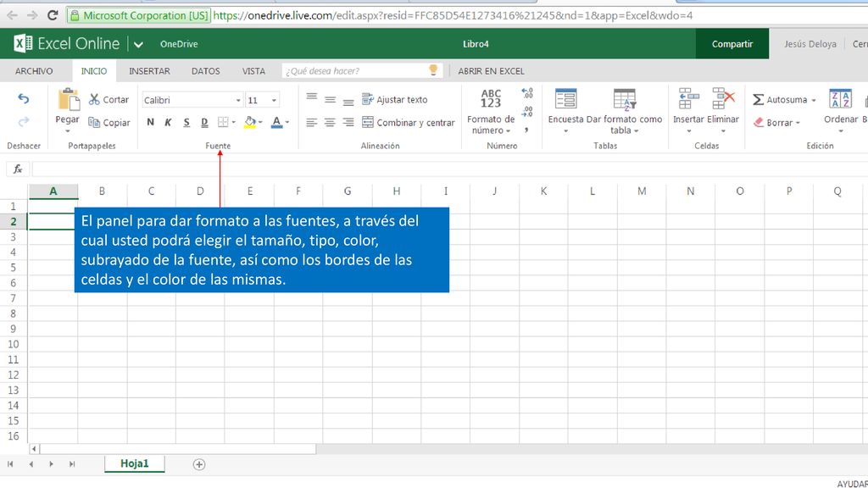
Task: Align text right in cell
Action: 348,122
